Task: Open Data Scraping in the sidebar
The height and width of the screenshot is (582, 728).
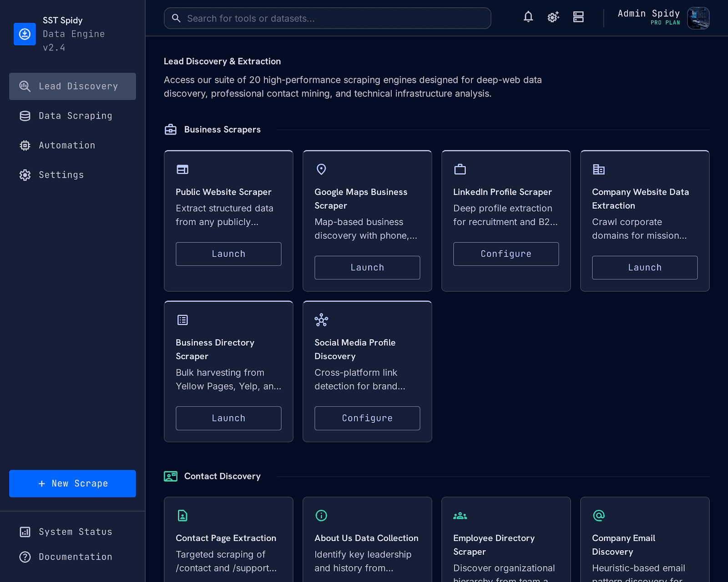Action: point(72,116)
